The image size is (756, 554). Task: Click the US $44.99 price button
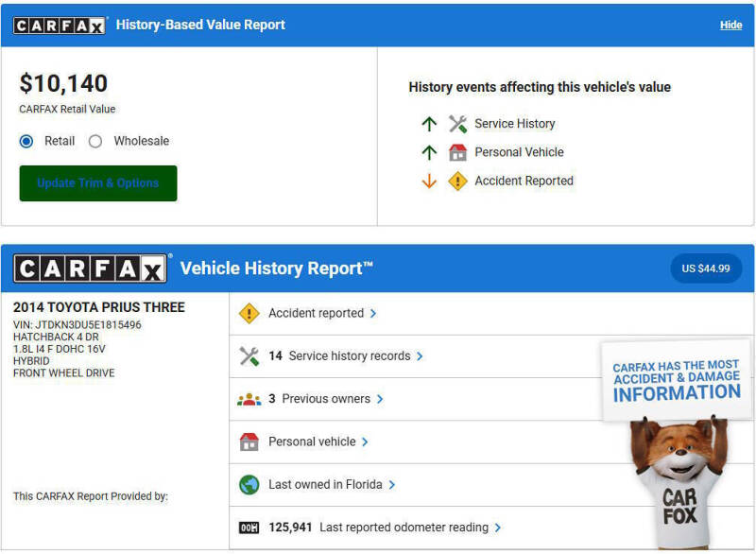(706, 268)
